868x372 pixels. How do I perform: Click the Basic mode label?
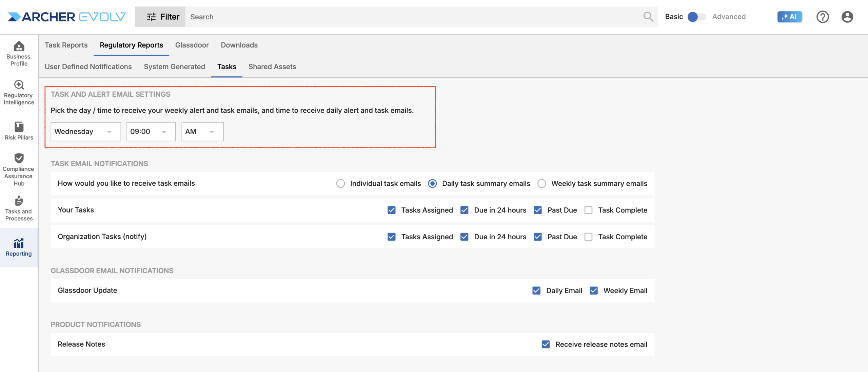(674, 17)
